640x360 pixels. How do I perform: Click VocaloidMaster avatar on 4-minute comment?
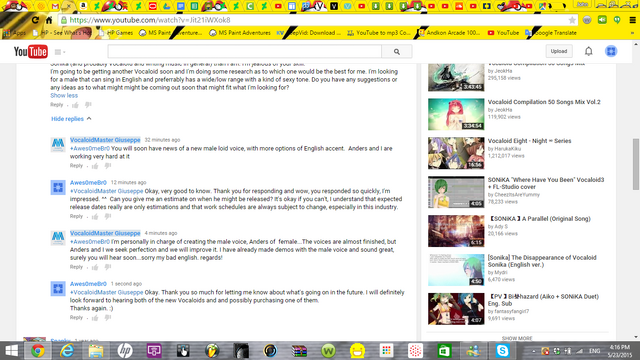click(58, 238)
